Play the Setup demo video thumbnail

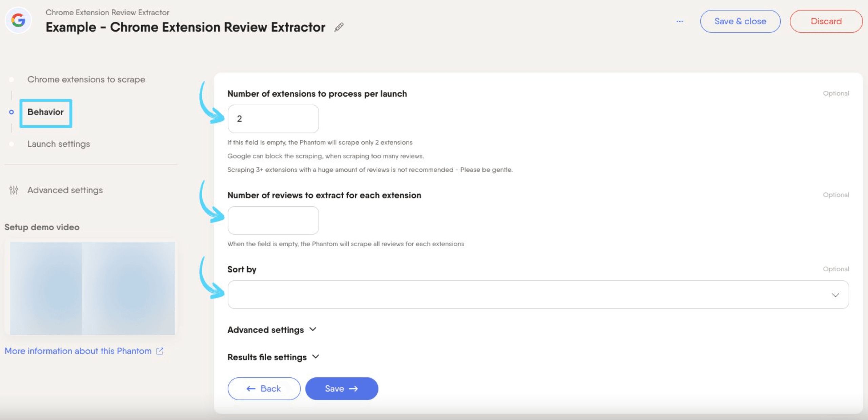pos(92,288)
